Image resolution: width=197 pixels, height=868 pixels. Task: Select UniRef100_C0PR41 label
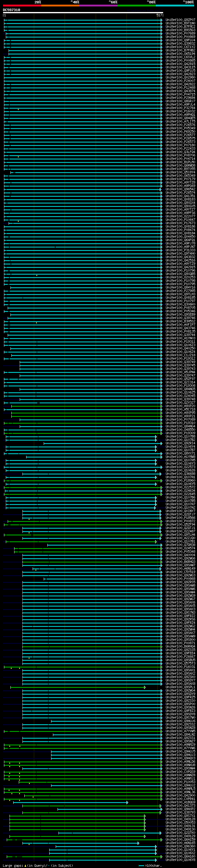(180, 799)
